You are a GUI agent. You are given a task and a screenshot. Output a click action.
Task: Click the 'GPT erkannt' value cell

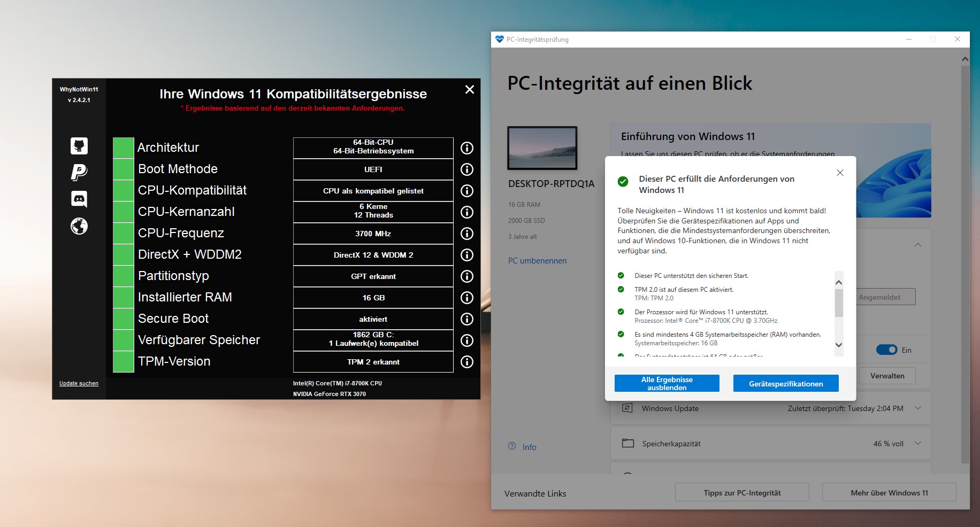point(373,276)
